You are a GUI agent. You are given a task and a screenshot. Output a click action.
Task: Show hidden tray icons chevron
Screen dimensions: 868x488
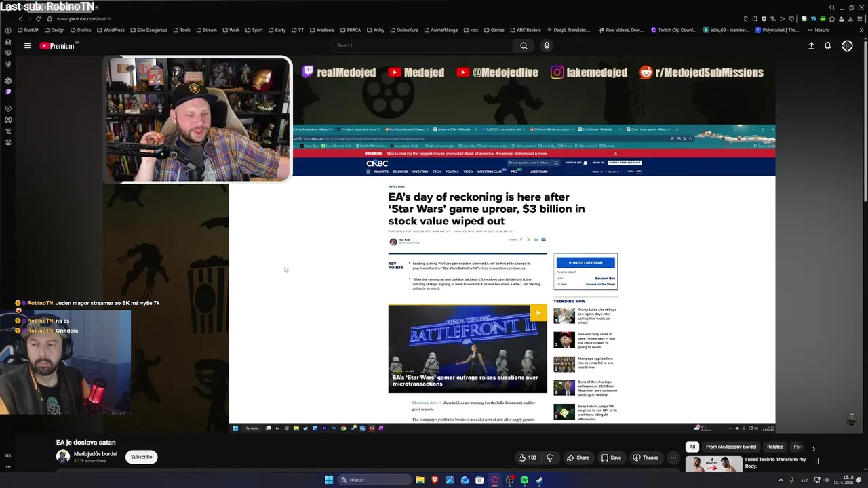tap(779, 480)
